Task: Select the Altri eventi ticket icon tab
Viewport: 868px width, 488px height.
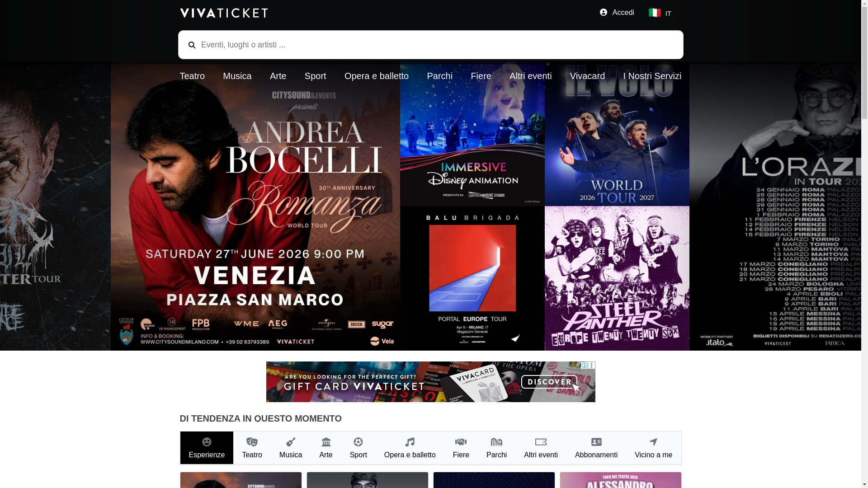Action: (541, 448)
